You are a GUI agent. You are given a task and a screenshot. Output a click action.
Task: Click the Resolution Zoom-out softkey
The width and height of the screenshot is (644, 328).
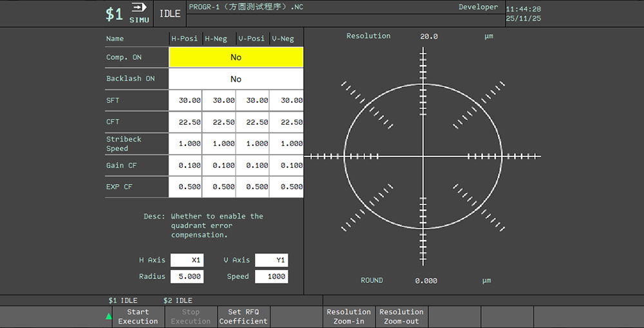pyautogui.click(x=401, y=316)
